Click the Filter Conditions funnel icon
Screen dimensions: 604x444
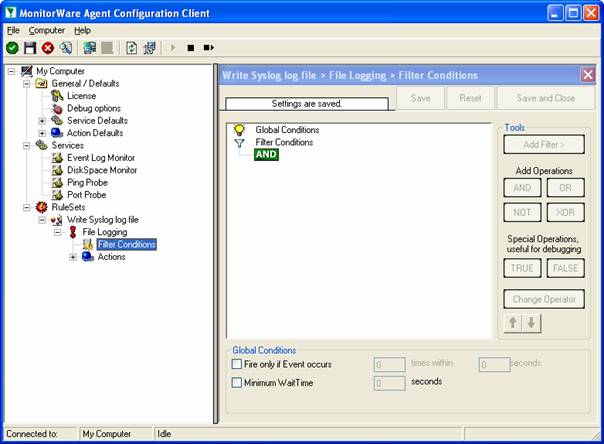tap(239, 143)
